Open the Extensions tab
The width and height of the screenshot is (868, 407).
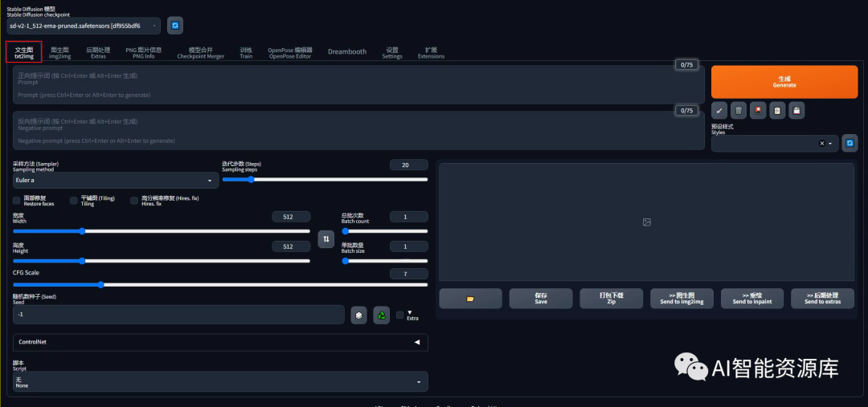pos(431,52)
